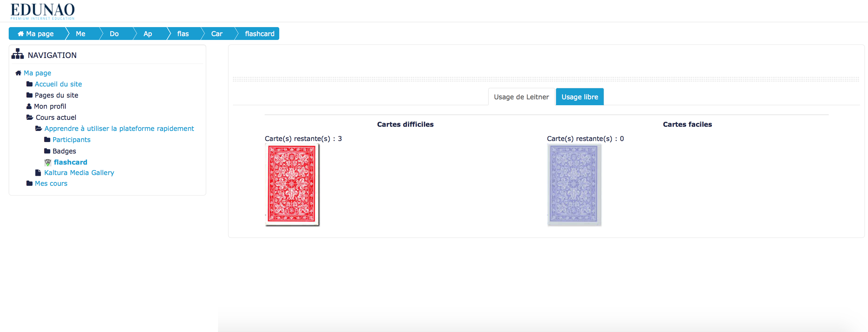
Task: Click the Badges folder icon
Action: click(47, 151)
